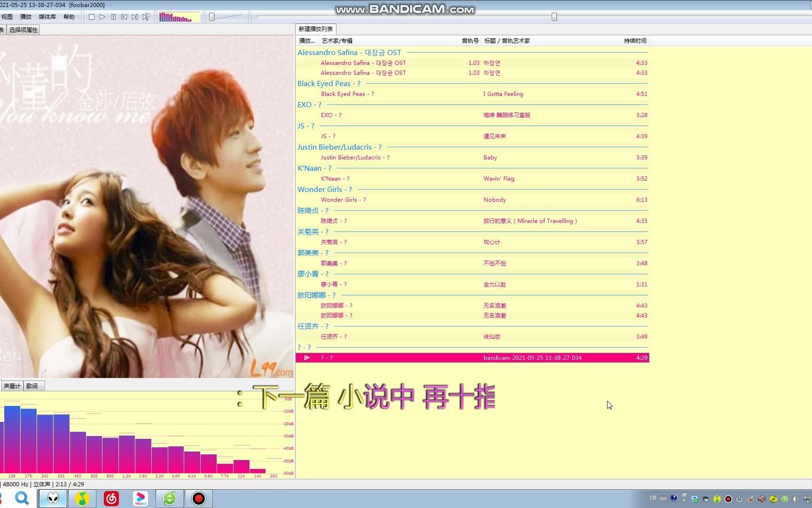Select the EXO track 咆哮 舞蹈练习室版
Image resolution: width=812 pixels, height=508 pixels.
(472, 115)
